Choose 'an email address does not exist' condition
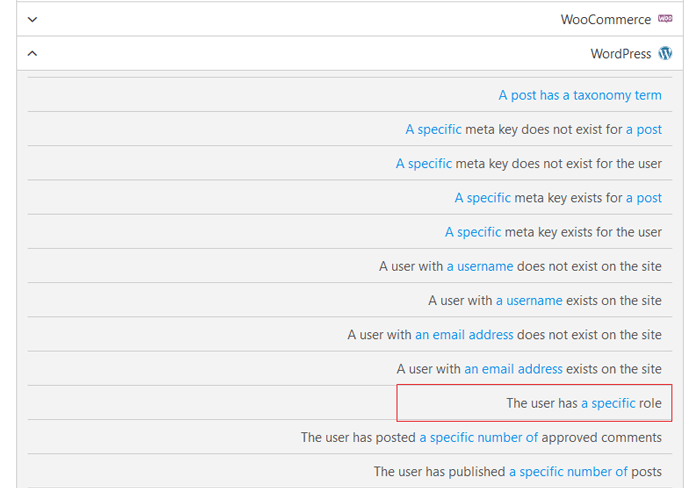700x488 pixels. (x=504, y=335)
